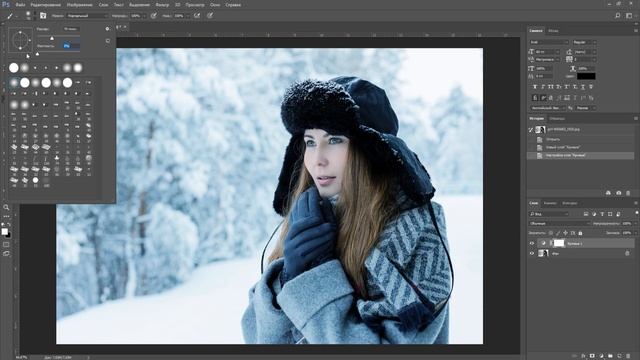Change the screen mode from the toolbar
The height and width of the screenshot is (360, 640).
(6, 253)
